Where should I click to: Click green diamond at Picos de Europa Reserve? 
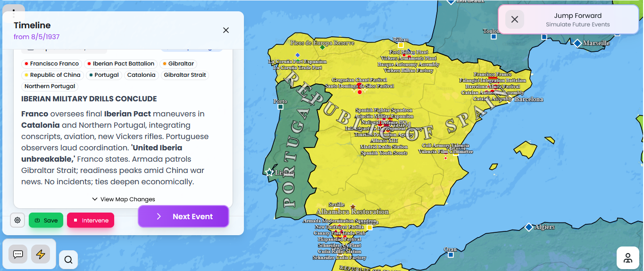[x=322, y=47]
